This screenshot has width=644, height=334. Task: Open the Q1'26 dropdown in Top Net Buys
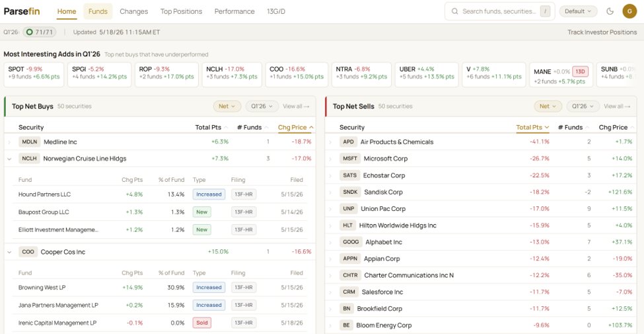click(262, 106)
